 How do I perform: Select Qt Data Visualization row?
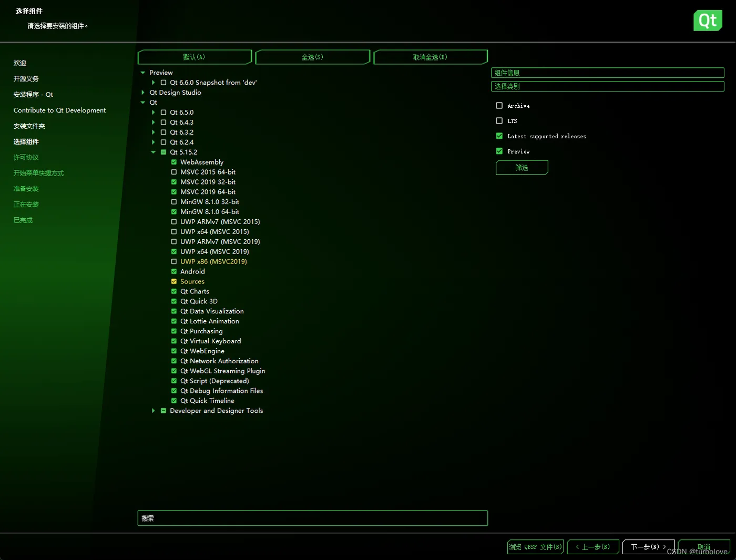(x=212, y=311)
